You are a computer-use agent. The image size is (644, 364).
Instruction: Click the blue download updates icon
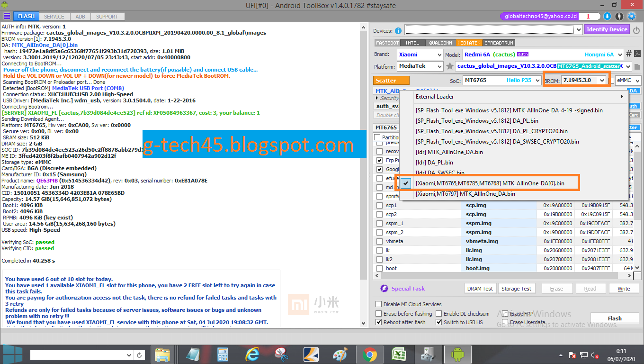(608, 16)
